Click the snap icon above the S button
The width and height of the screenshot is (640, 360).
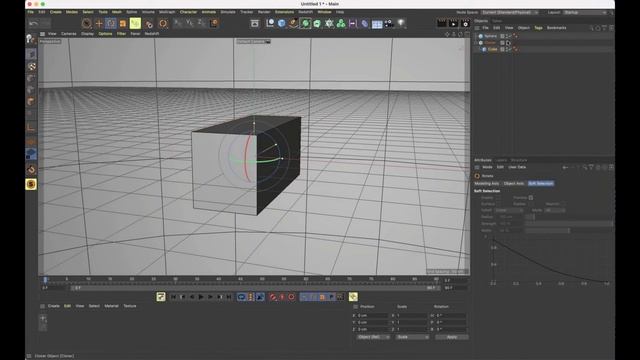tap(31, 169)
